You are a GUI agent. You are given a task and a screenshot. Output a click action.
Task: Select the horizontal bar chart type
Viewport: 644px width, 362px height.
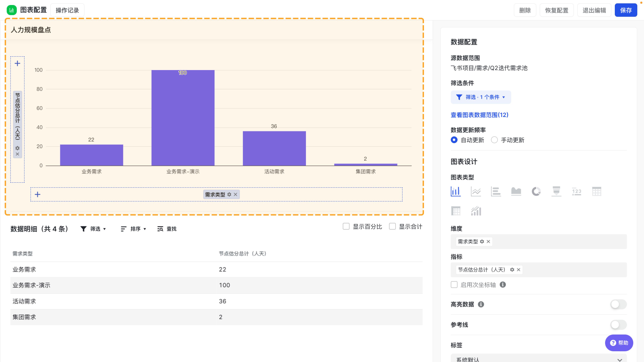[496, 191]
